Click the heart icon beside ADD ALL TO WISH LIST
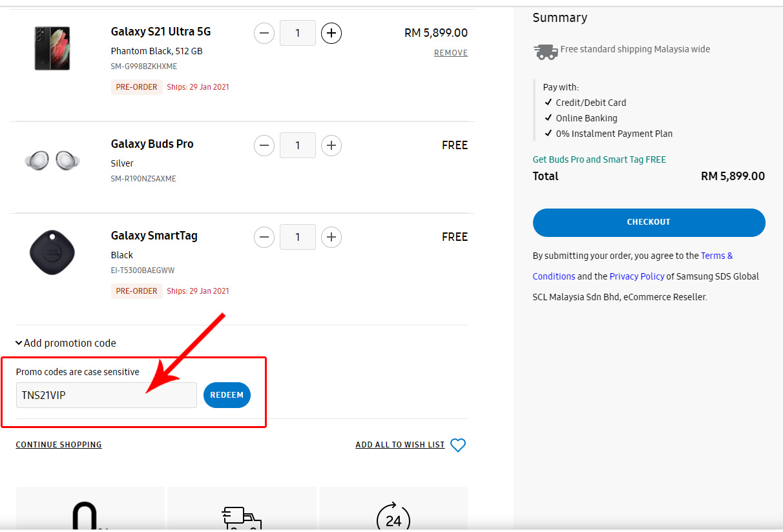Image resolution: width=783 pixels, height=532 pixels. point(458,445)
